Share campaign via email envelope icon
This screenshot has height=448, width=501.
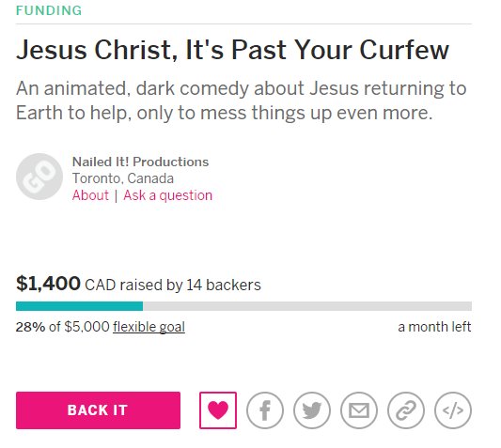tap(359, 410)
